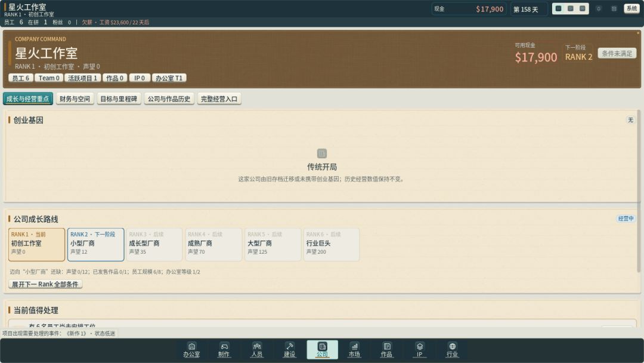Click the event notice about 《新作 1》
The height and width of the screenshot is (363, 644).
pos(58,333)
